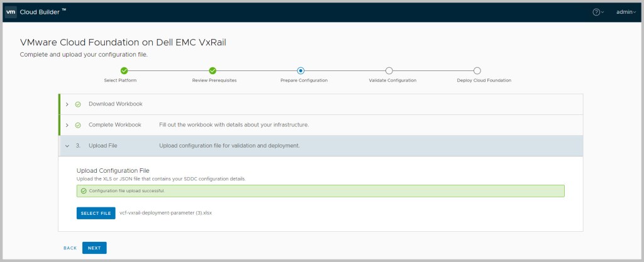Select the Select Platform step label
The height and width of the screenshot is (262, 644).
pyautogui.click(x=120, y=80)
